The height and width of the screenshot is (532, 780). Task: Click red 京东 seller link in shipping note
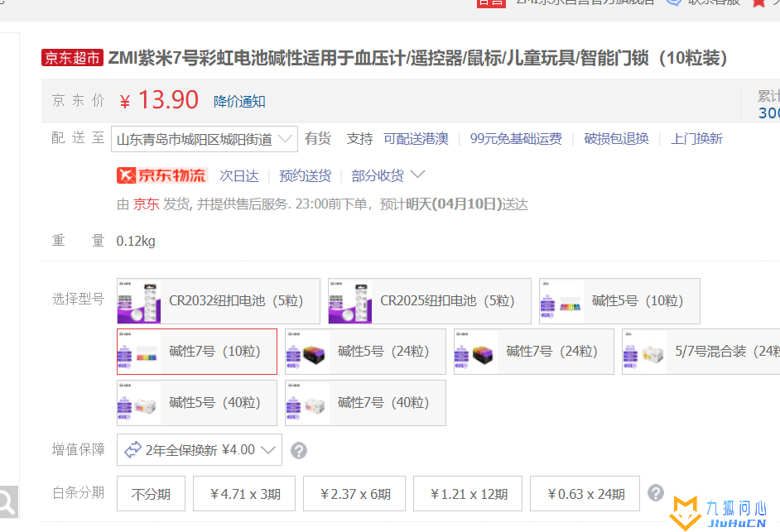(147, 204)
